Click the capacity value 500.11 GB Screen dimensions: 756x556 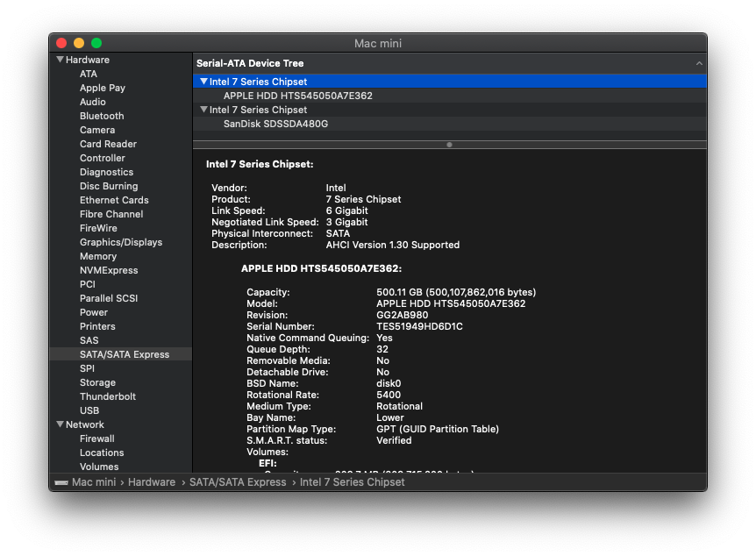click(x=456, y=292)
